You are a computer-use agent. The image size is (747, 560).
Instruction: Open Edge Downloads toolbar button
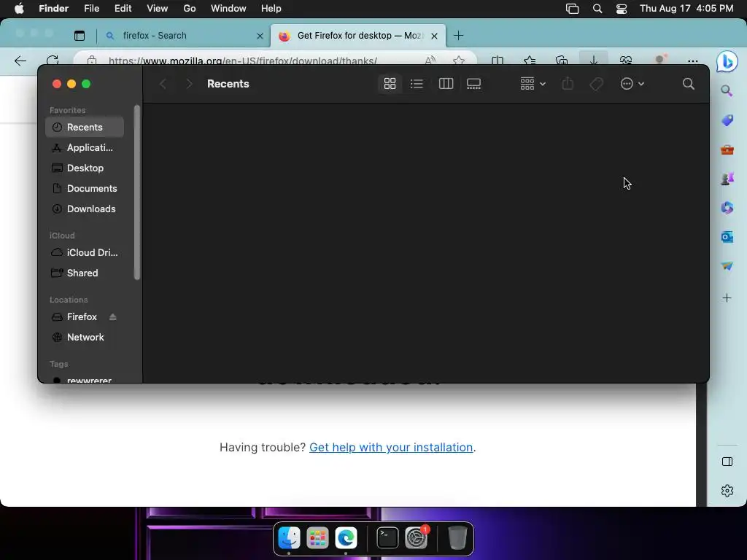[594, 60]
